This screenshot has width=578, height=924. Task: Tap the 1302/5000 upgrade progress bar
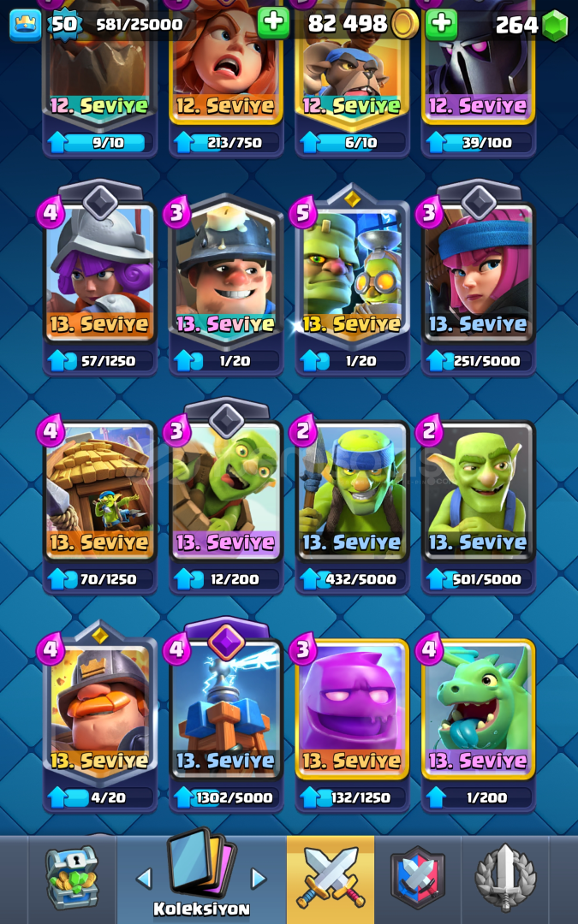pos(226,797)
